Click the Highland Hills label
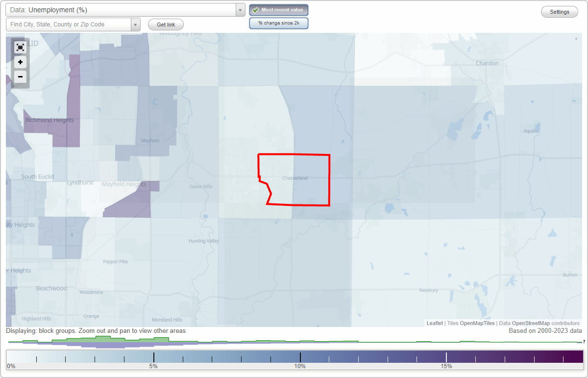 (x=37, y=319)
